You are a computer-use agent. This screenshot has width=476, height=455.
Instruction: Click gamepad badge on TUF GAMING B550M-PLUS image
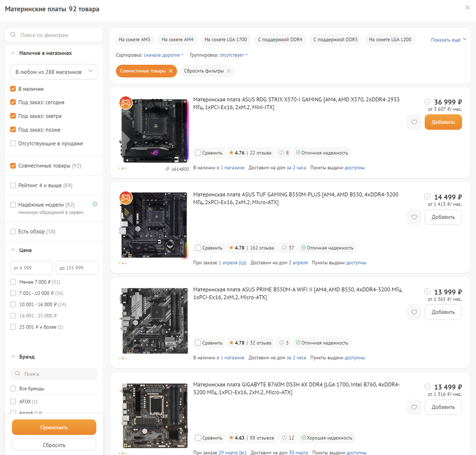pyautogui.click(x=126, y=198)
